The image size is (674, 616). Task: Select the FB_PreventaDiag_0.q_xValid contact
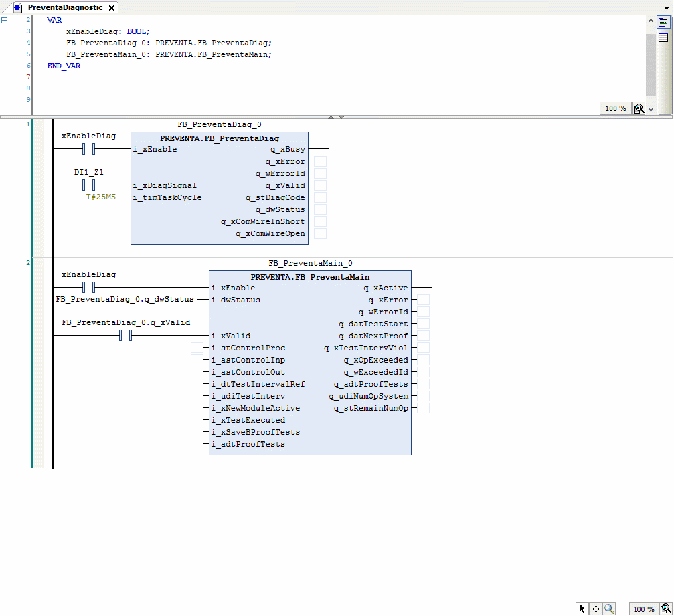point(125,336)
